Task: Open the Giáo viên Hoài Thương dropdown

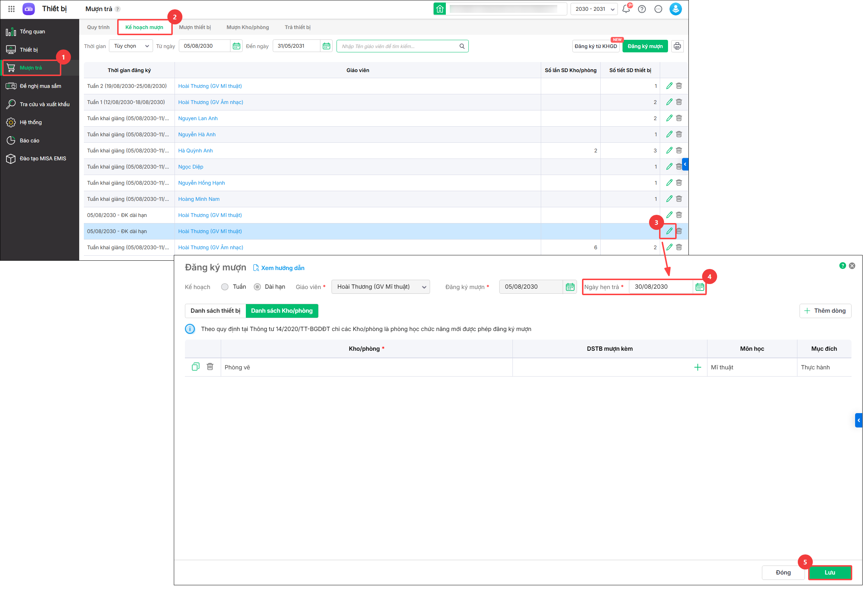Action: click(381, 287)
